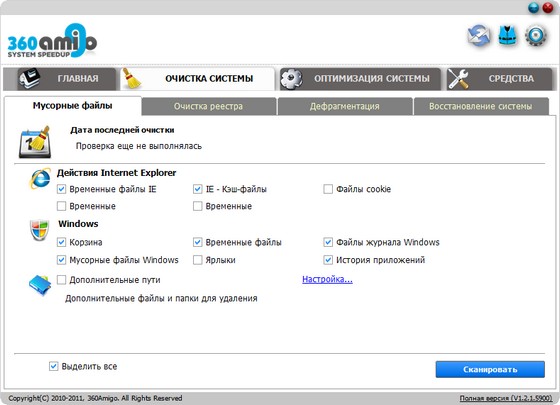
Task: Click Действия Internet Explorer heading
Action: click(x=116, y=173)
